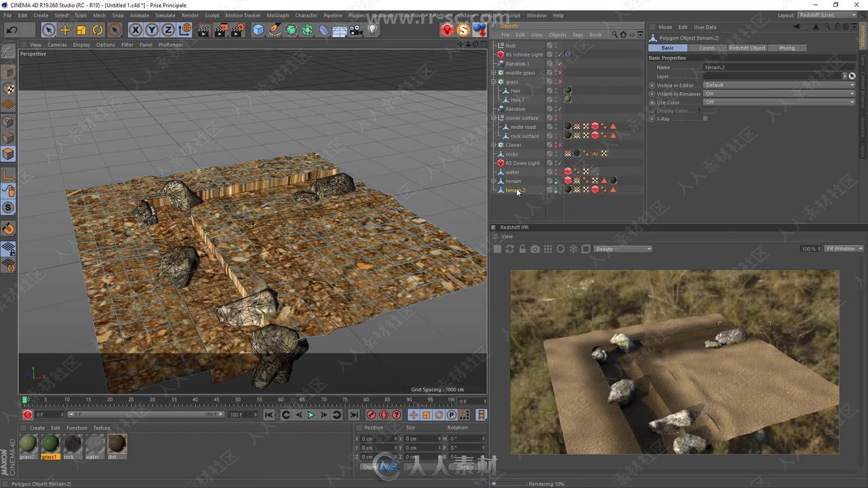Open the spline Pen tool

point(275,30)
